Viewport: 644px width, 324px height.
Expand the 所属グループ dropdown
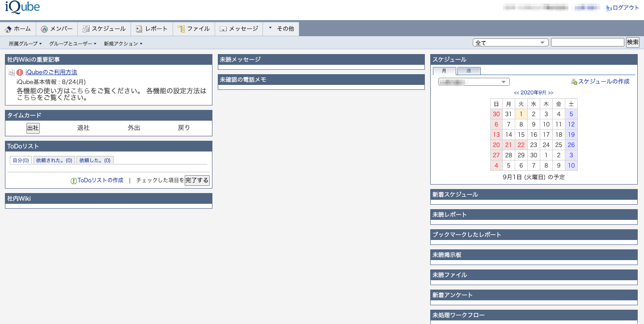coord(25,44)
